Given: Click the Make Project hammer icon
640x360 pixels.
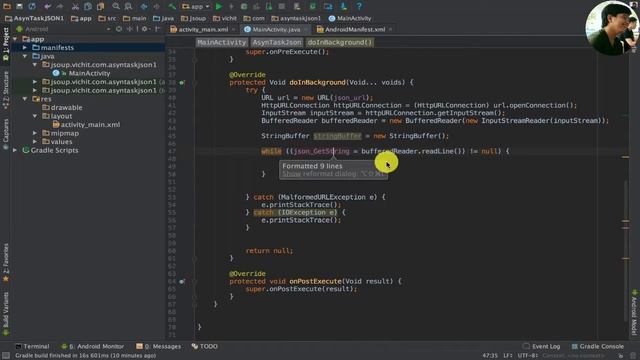Looking at the screenshot, I should point(172,6).
